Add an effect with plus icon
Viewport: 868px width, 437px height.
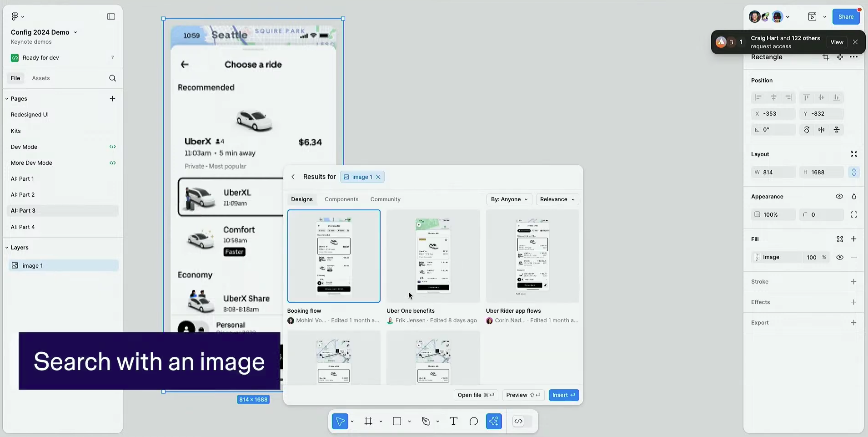click(x=854, y=302)
